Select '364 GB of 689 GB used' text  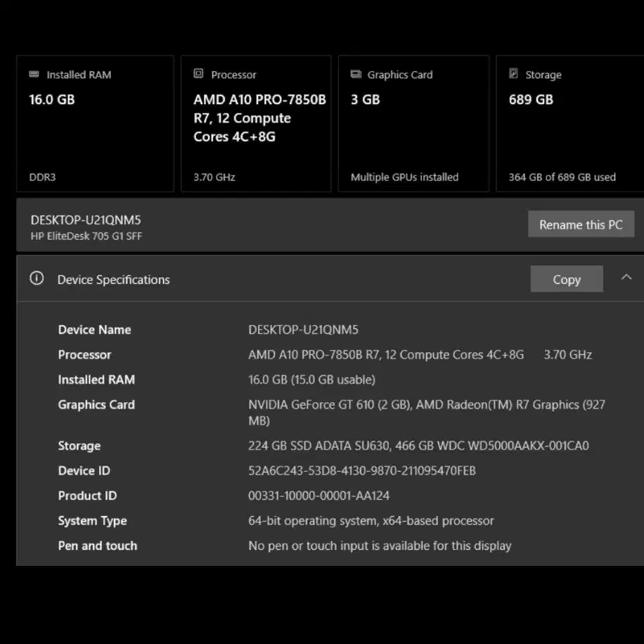[x=562, y=177]
